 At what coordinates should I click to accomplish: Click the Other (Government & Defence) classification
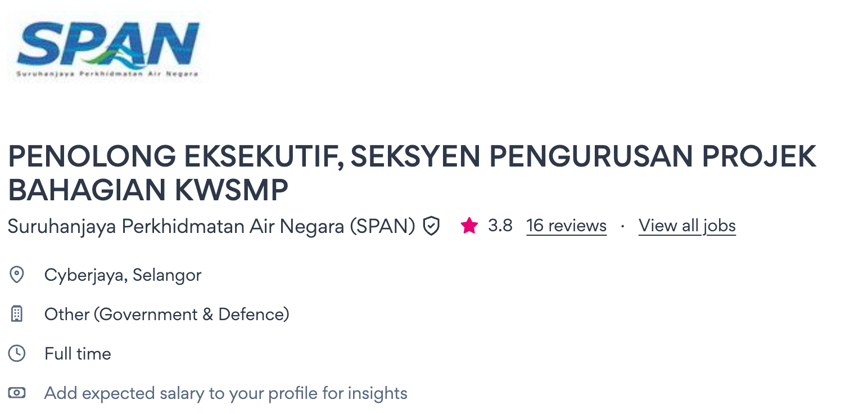166,314
